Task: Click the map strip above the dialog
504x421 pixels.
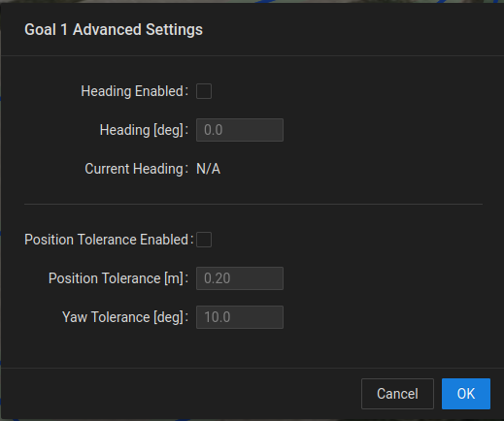Action: tap(252, 1)
